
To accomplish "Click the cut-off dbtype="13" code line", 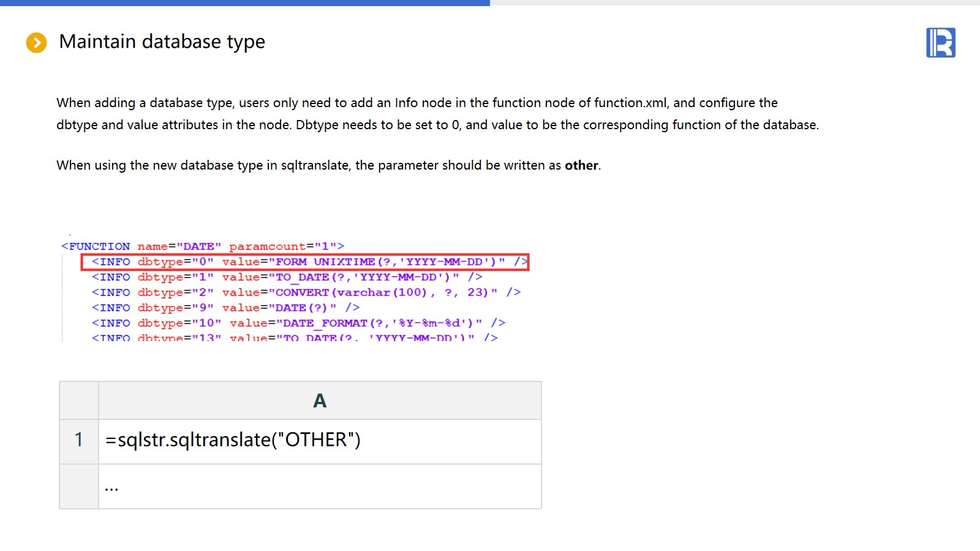I will click(294, 337).
